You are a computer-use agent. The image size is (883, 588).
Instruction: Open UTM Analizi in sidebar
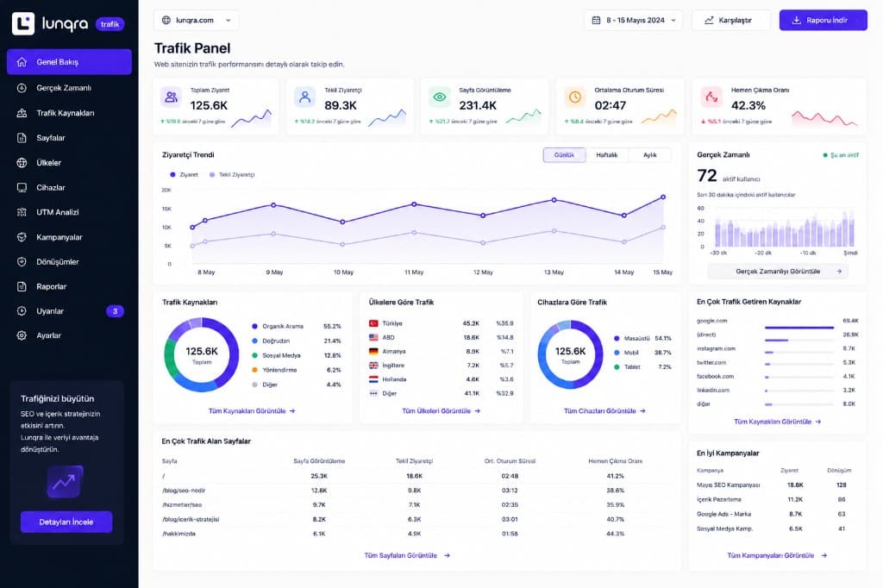point(69,212)
